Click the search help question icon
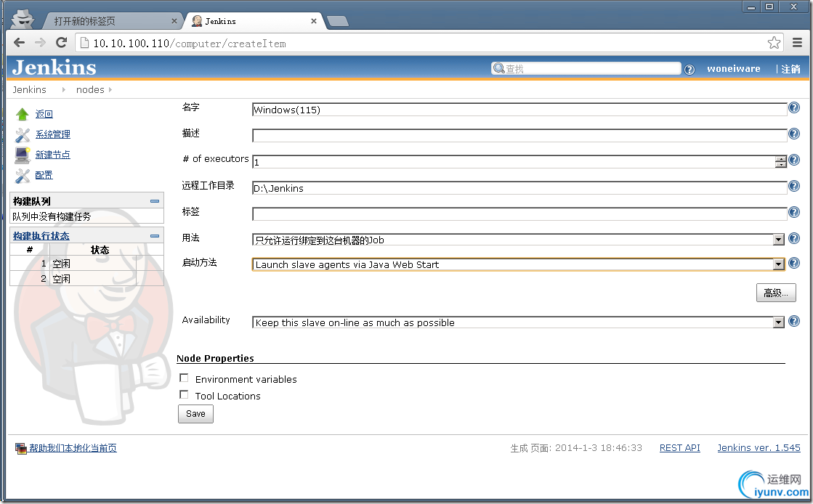Image resolution: width=813 pixels, height=504 pixels. [x=689, y=70]
